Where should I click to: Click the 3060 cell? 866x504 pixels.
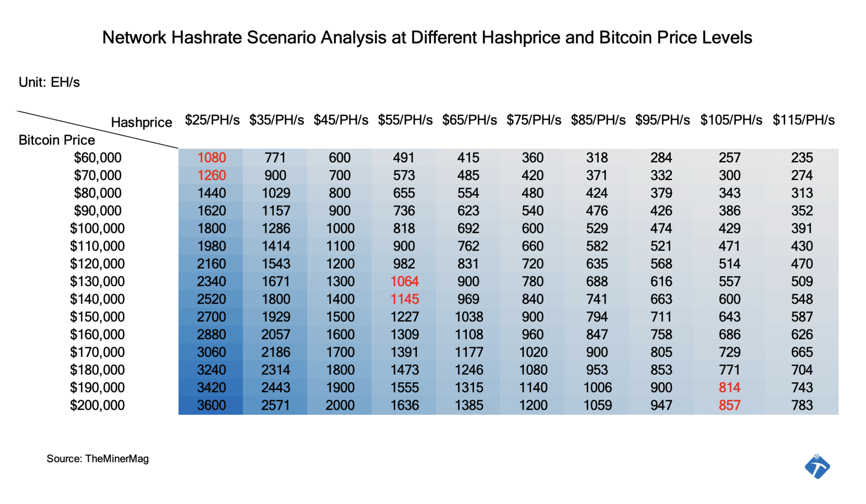point(211,352)
